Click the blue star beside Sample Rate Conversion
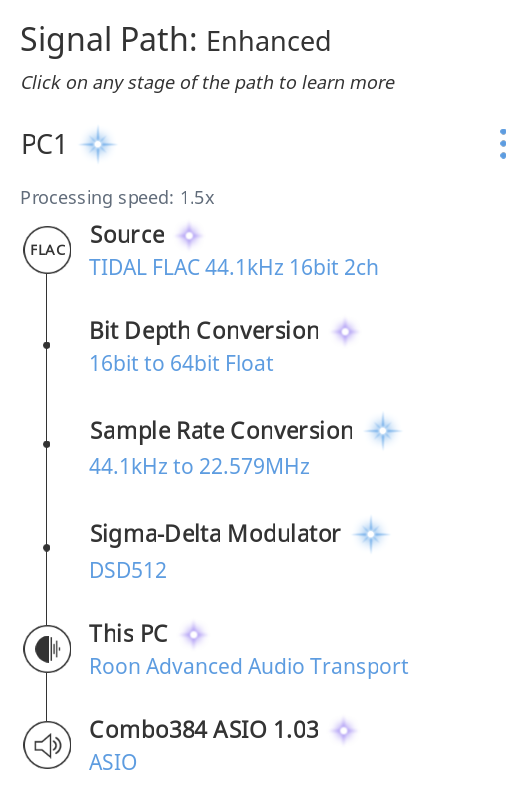The height and width of the screenshot is (787, 531). (x=383, y=431)
